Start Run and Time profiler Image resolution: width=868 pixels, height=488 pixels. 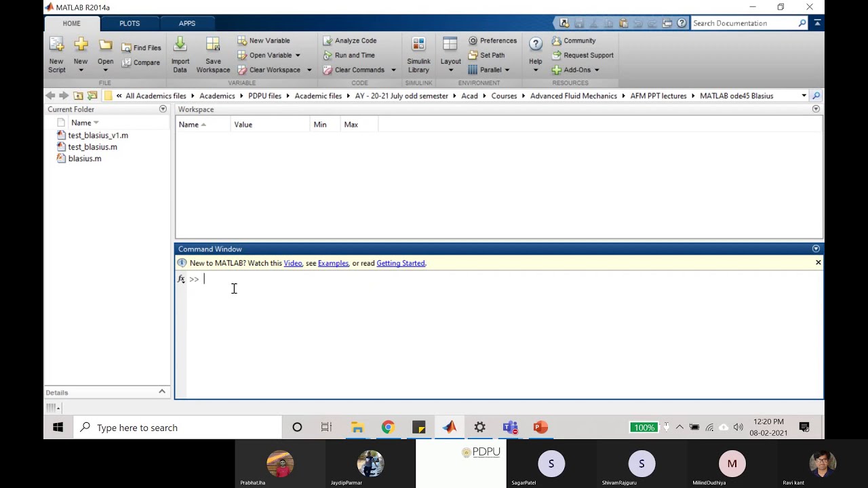349,56
